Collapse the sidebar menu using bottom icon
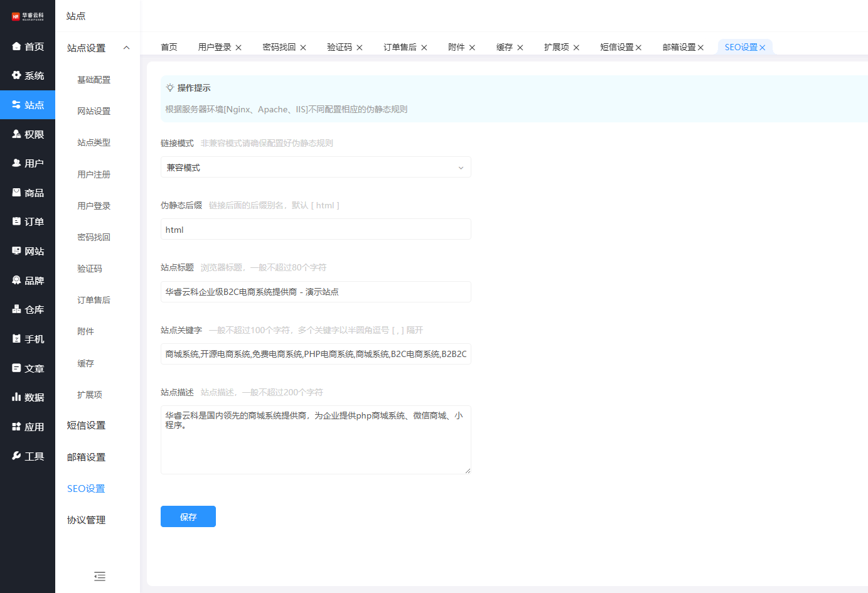This screenshot has width=868, height=593. tap(99, 576)
